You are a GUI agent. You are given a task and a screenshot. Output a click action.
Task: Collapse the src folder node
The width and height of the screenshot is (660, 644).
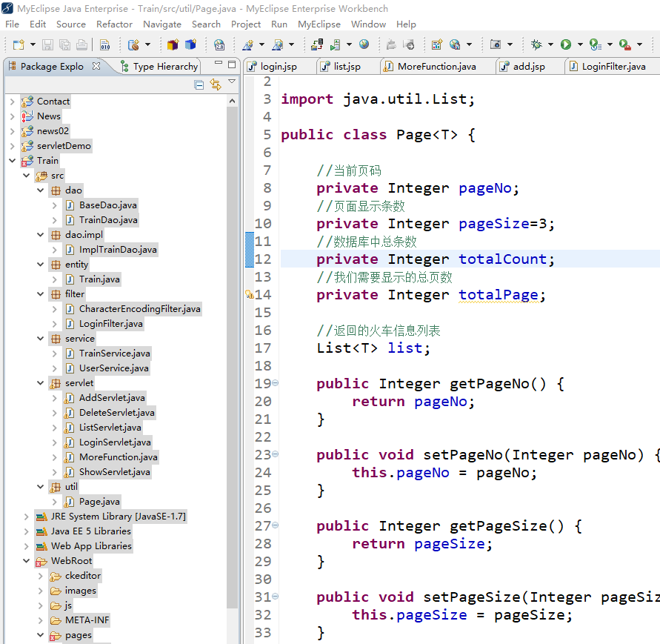pyautogui.click(x=26, y=175)
